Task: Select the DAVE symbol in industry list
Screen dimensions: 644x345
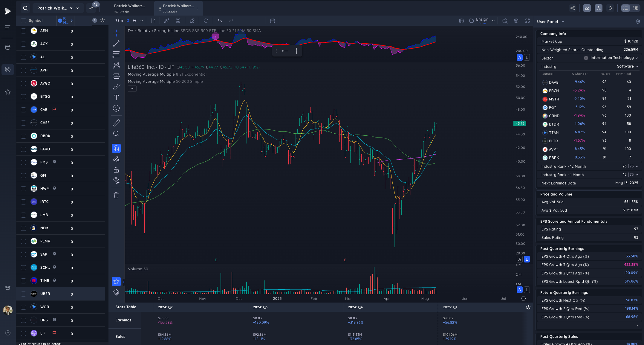Action: point(553,82)
